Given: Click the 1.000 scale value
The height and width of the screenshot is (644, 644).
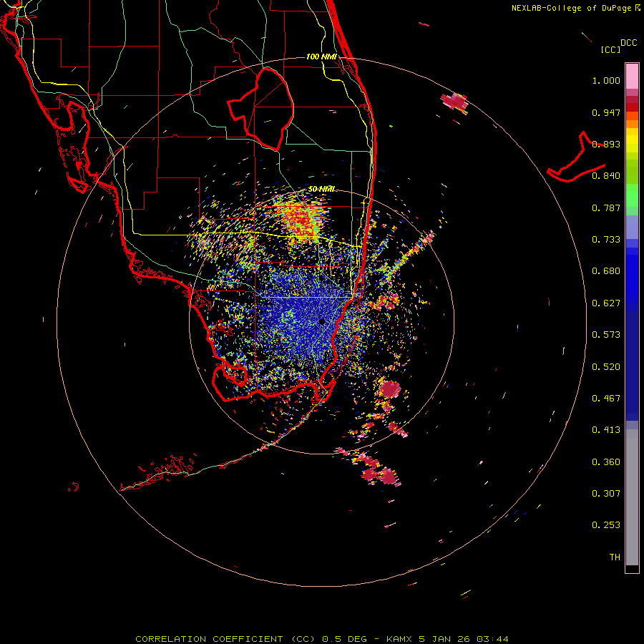Looking at the screenshot, I should [606, 80].
